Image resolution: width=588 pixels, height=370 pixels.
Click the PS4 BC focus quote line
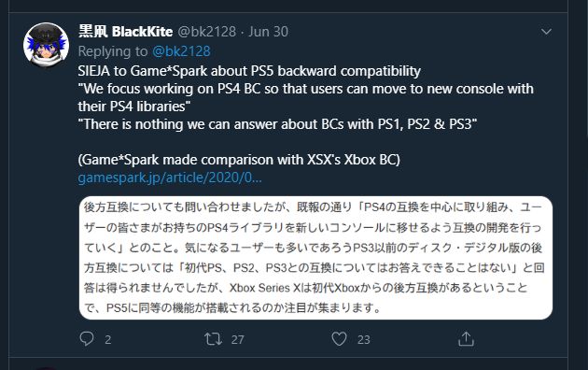(305, 97)
